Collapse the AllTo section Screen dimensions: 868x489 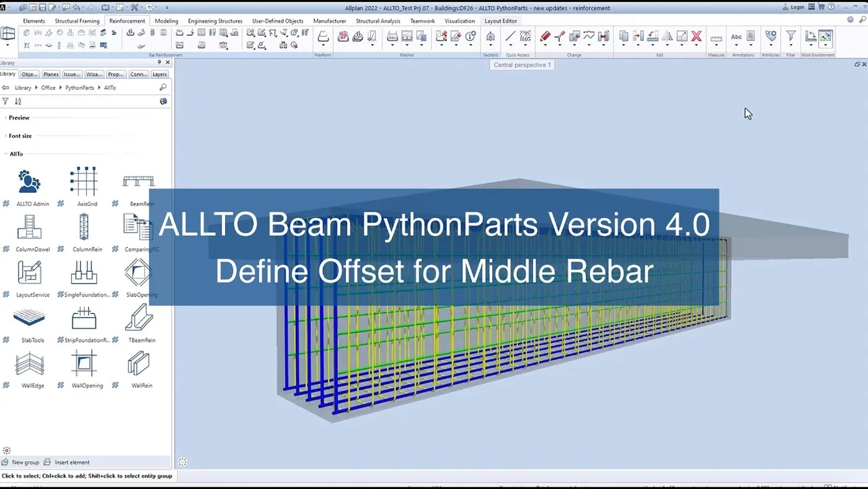coord(16,154)
